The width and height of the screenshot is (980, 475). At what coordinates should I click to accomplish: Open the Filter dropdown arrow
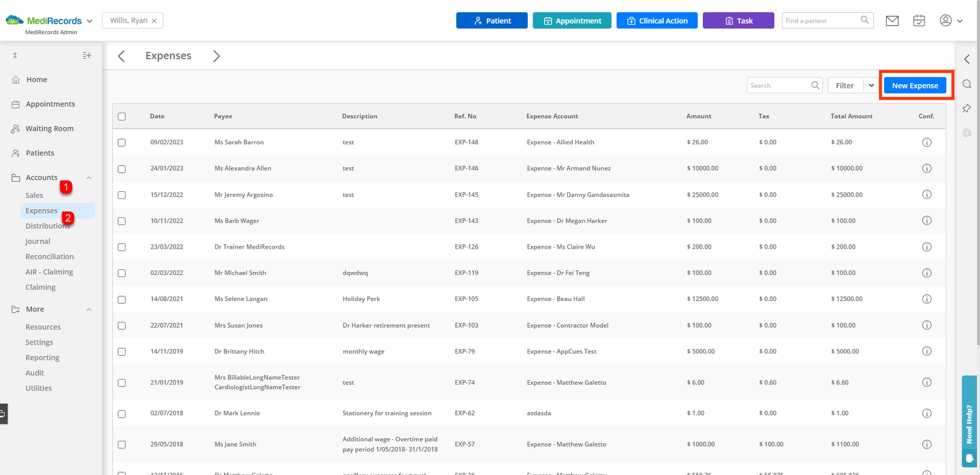pyautogui.click(x=871, y=85)
